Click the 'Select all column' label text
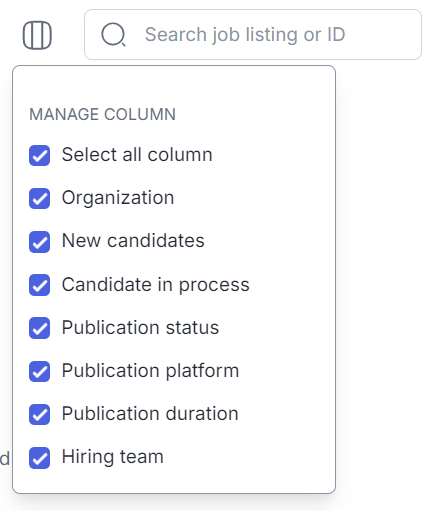The image size is (432, 511). tap(137, 155)
